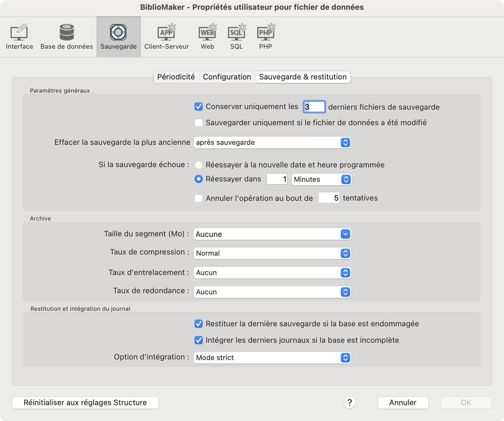Open the Option d'intégration dropdown
Viewport: 504px width, 421px height.
point(272,358)
